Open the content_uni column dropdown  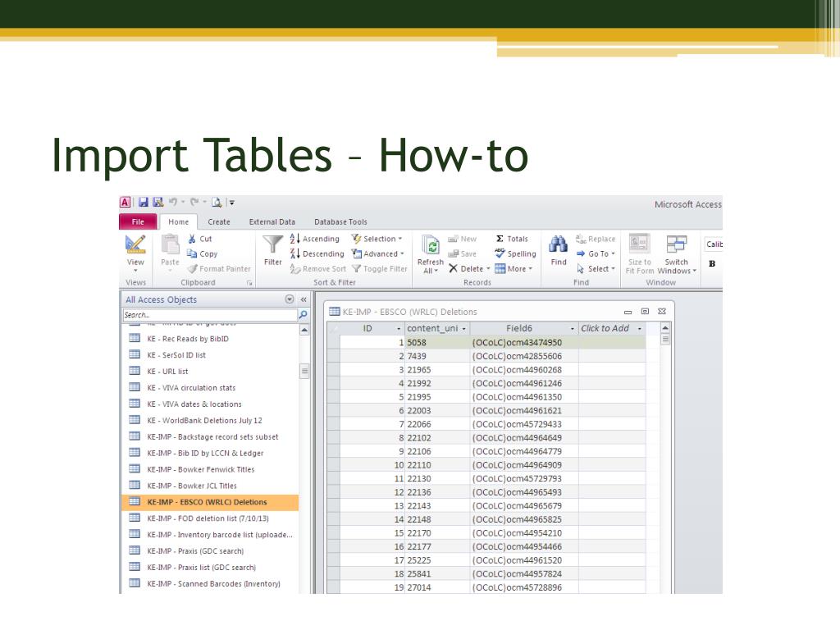tap(464, 329)
